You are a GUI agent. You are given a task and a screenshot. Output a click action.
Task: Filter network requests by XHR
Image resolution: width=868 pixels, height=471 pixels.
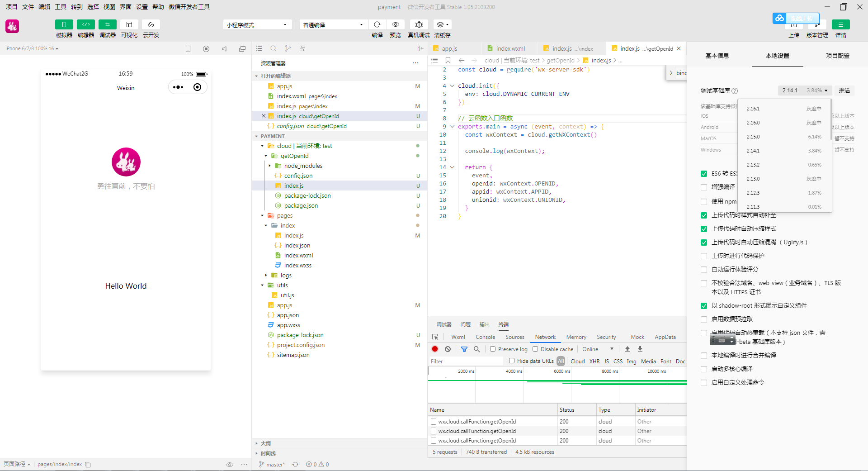coord(594,362)
